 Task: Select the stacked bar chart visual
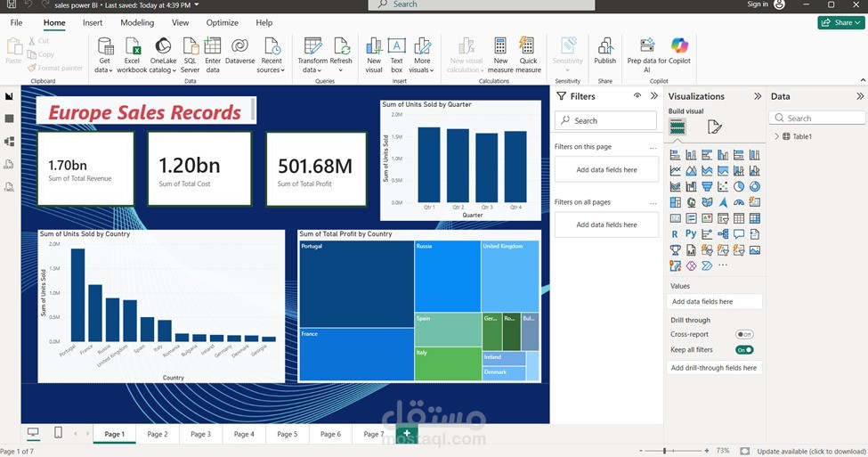[x=675, y=154]
